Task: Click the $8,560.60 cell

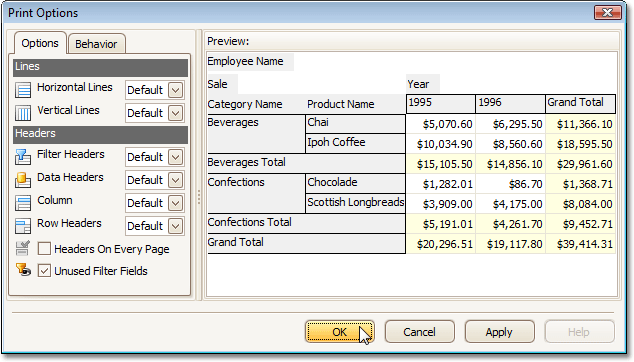Action: [511, 144]
